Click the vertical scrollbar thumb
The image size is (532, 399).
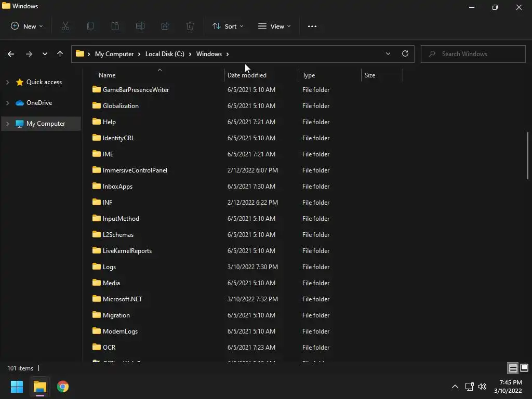pyautogui.click(x=528, y=155)
